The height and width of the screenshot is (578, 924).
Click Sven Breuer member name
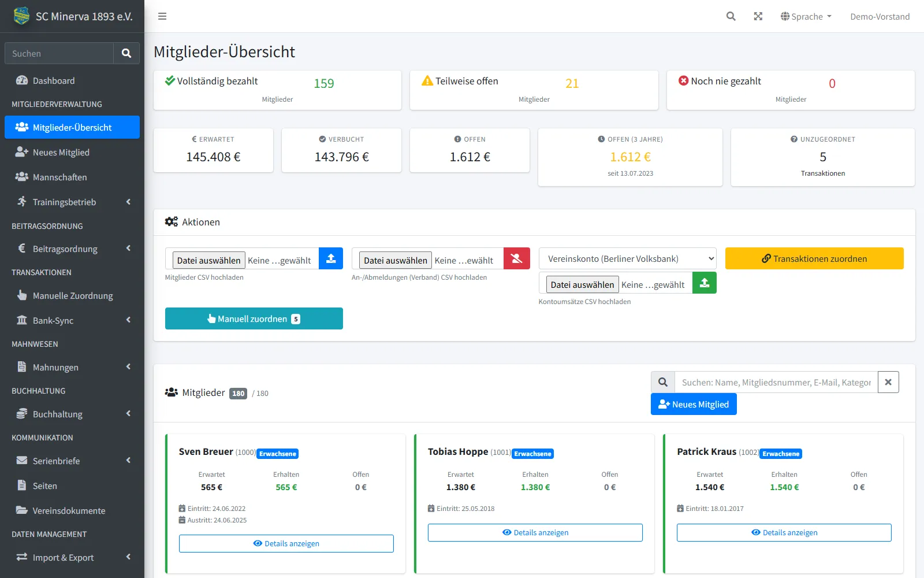pyautogui.click(x=206, y=451)
